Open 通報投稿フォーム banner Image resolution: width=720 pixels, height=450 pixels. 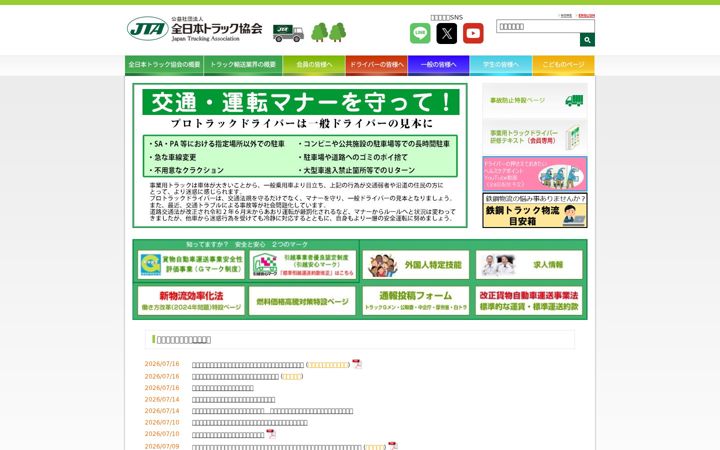tap(416, 301)
